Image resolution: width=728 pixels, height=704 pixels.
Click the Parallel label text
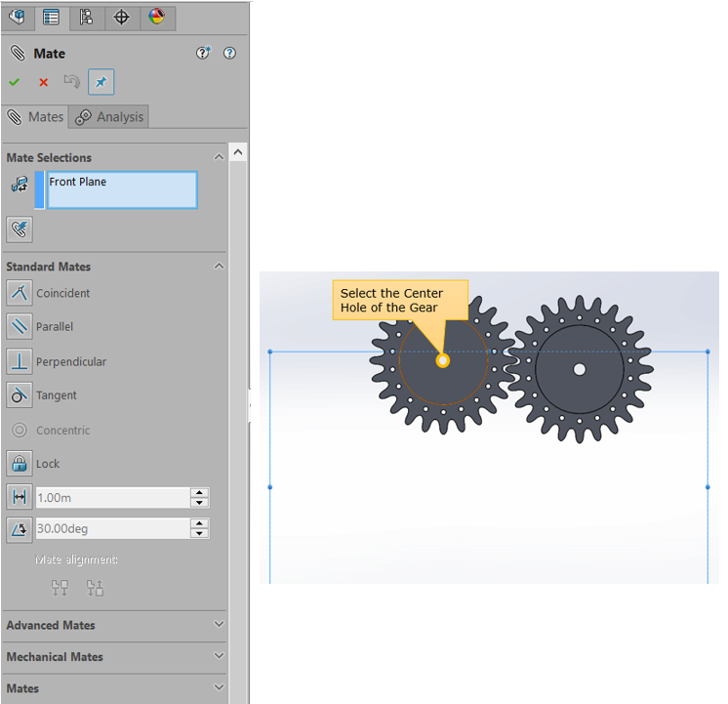click(55, 327)
